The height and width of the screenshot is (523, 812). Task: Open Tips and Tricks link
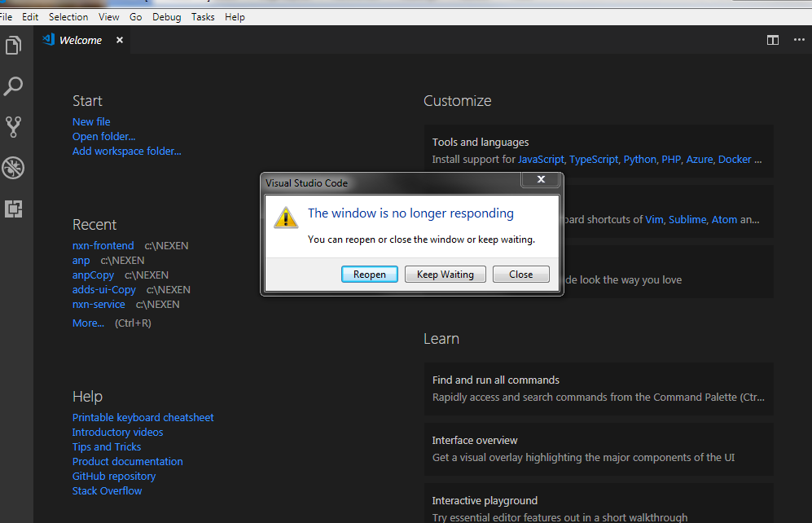coord(107,447)
